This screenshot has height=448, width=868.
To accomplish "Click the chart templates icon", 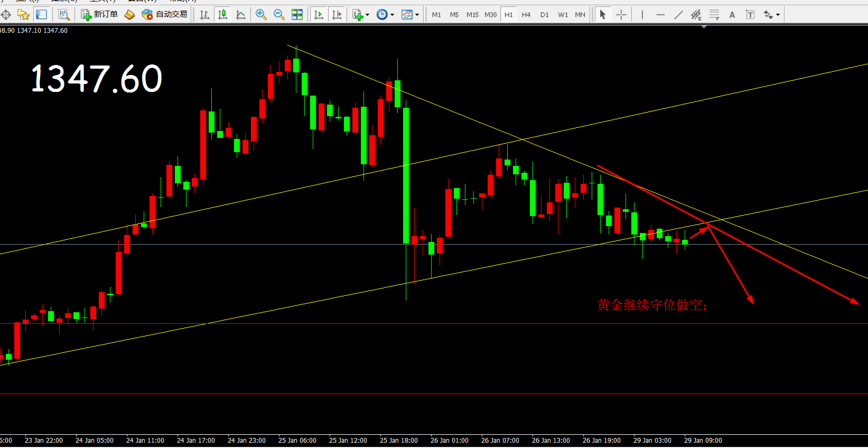I will tap(407, 15).
